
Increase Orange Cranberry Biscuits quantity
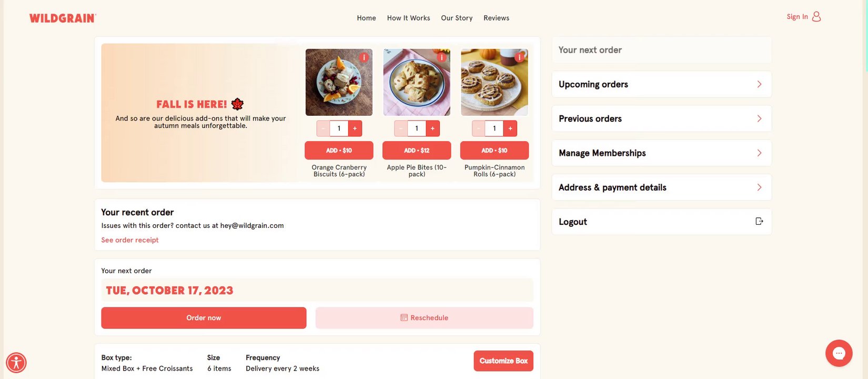[x=355, y=128]
